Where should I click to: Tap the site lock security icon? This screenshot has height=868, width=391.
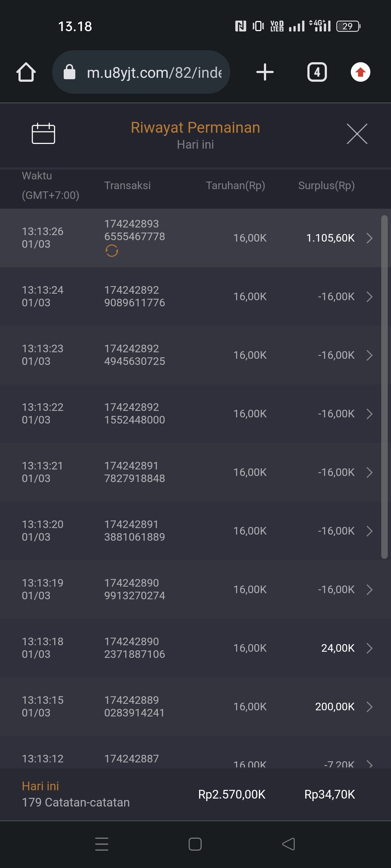pos(70,72)
